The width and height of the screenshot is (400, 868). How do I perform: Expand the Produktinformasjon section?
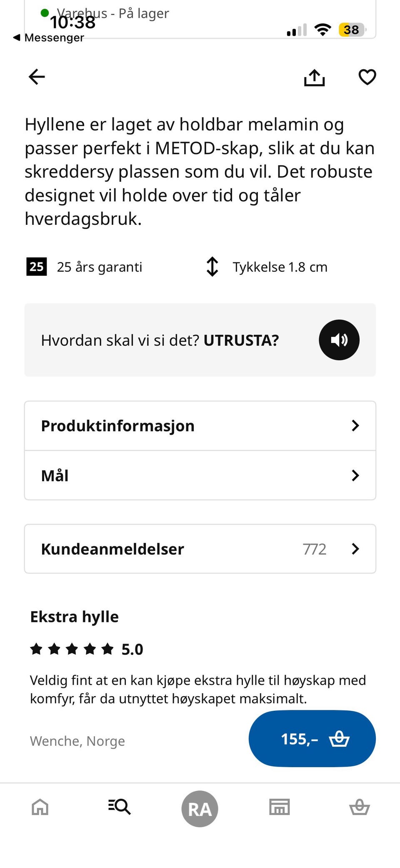[200, 426]
